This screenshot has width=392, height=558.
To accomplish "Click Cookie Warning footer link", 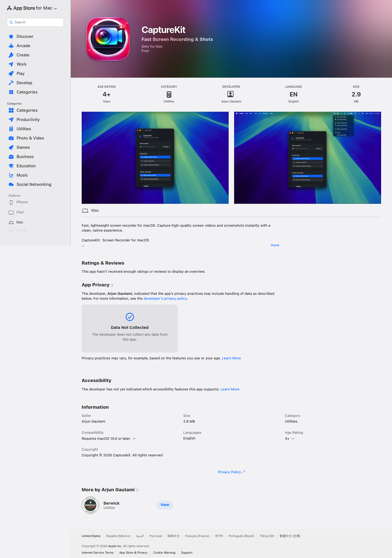I will pos(164,553).
